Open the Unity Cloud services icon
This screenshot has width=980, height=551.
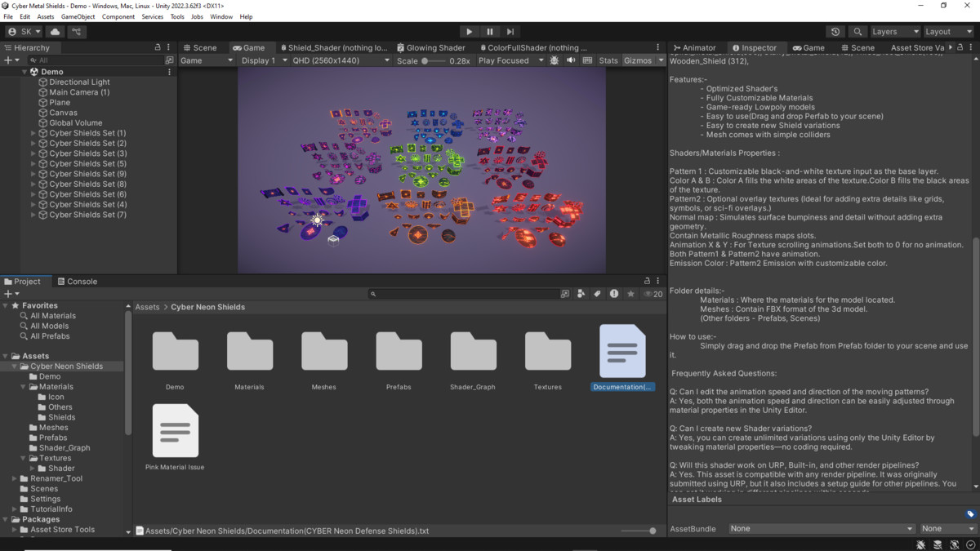[56, 32]
